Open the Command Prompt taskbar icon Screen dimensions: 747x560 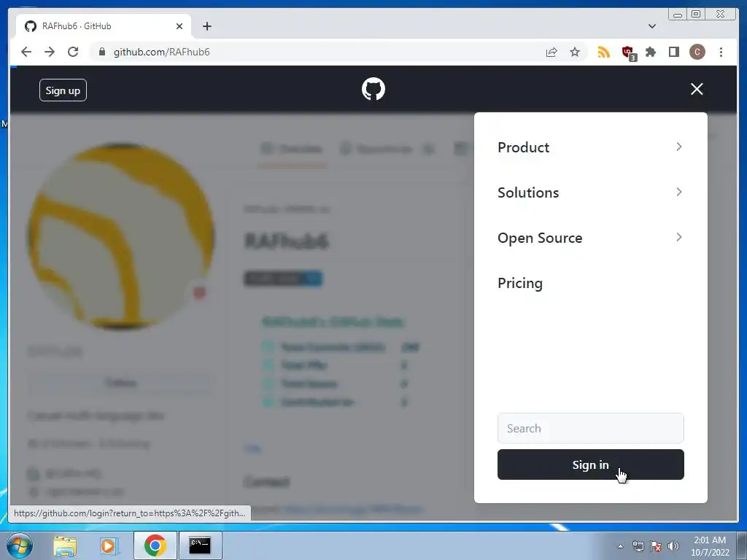coord(200,545)
